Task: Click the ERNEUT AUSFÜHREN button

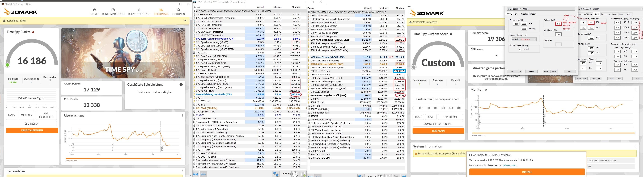Action: point(32,130)
